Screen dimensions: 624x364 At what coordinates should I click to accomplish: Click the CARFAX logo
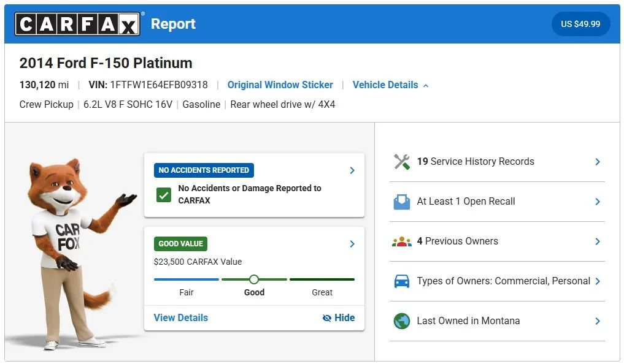point(77,24)
